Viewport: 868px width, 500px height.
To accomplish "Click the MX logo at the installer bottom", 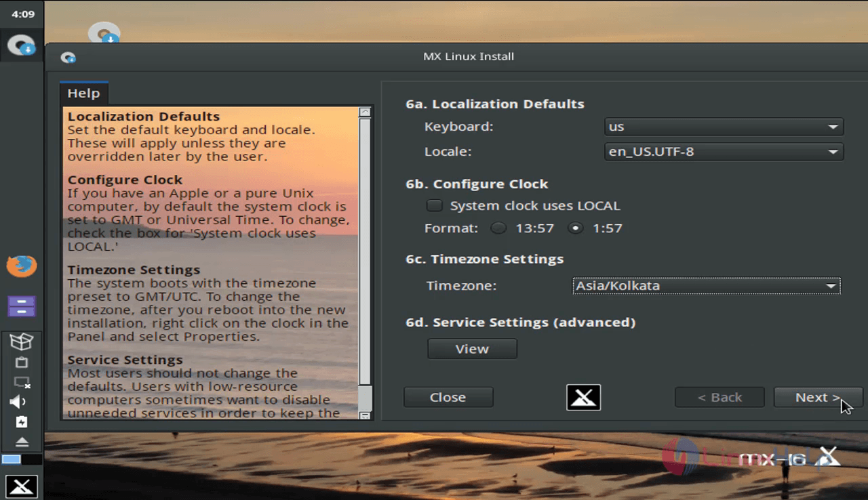I will (584, 398).
